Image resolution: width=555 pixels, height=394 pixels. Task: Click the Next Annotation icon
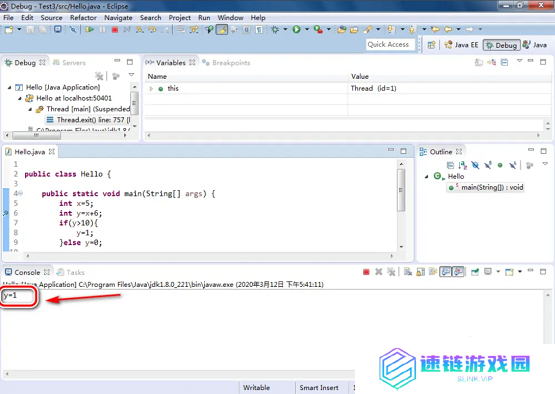391,30
